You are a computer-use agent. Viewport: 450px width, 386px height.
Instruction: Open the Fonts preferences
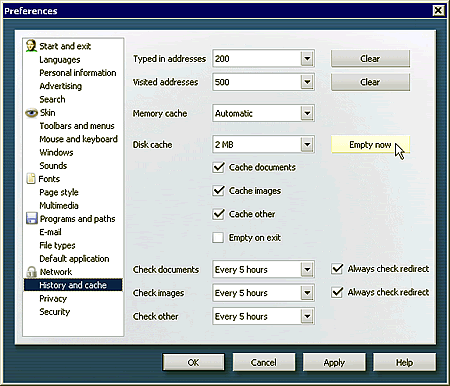pos(49,179)
